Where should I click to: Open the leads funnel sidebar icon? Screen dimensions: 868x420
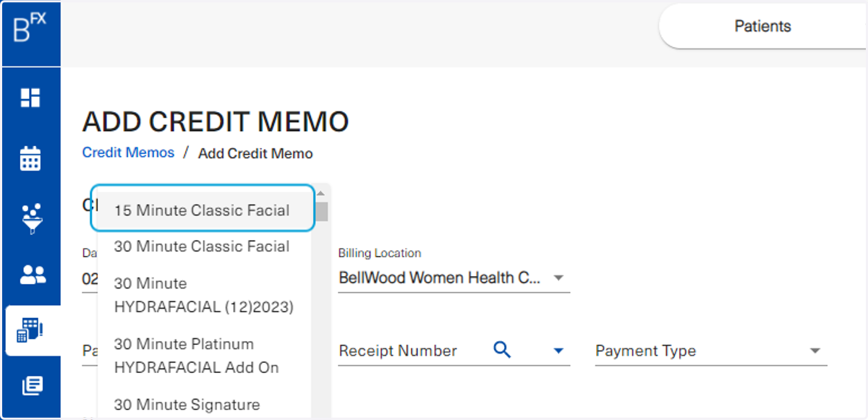coord(30,218)
